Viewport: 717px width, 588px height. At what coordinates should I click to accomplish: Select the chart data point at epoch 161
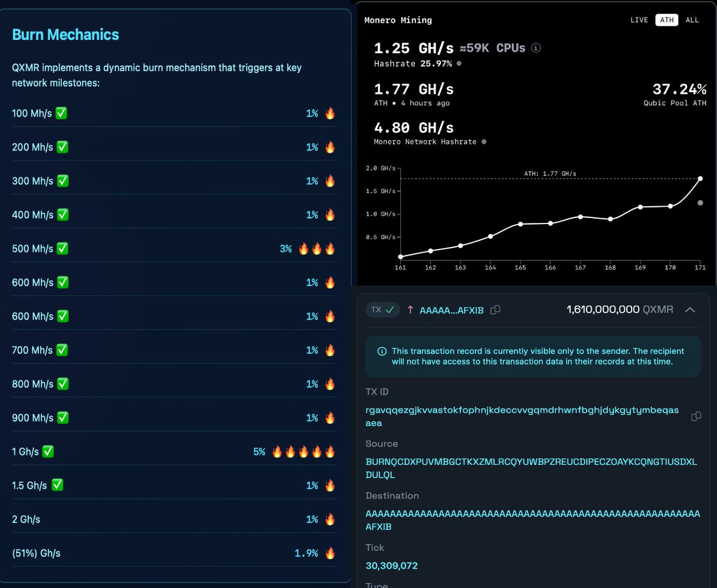tap(400, 256)
